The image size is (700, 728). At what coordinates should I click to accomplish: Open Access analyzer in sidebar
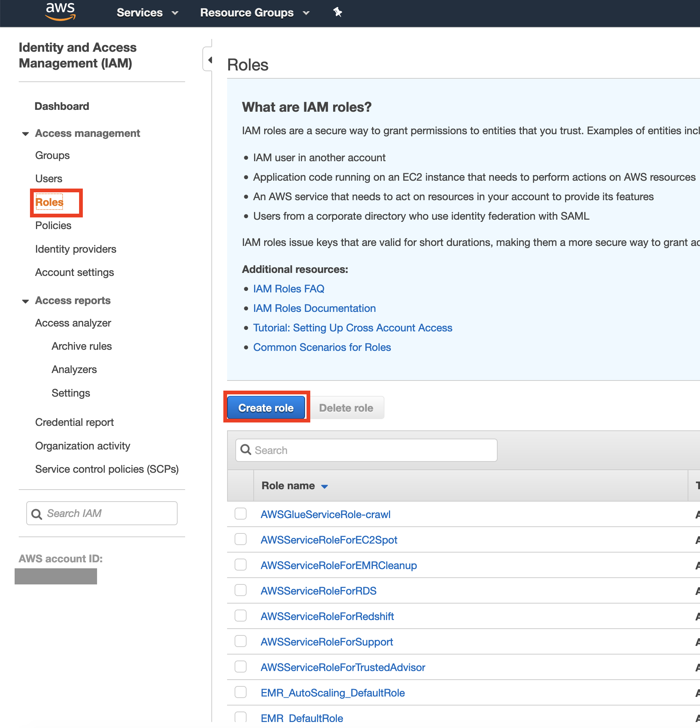[x=73, y=323]
